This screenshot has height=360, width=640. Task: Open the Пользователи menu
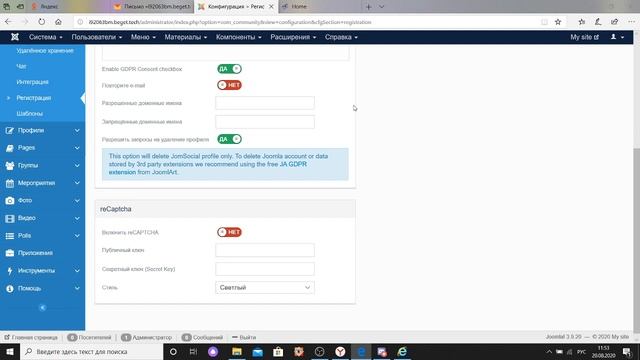click(x=97, y=37)
